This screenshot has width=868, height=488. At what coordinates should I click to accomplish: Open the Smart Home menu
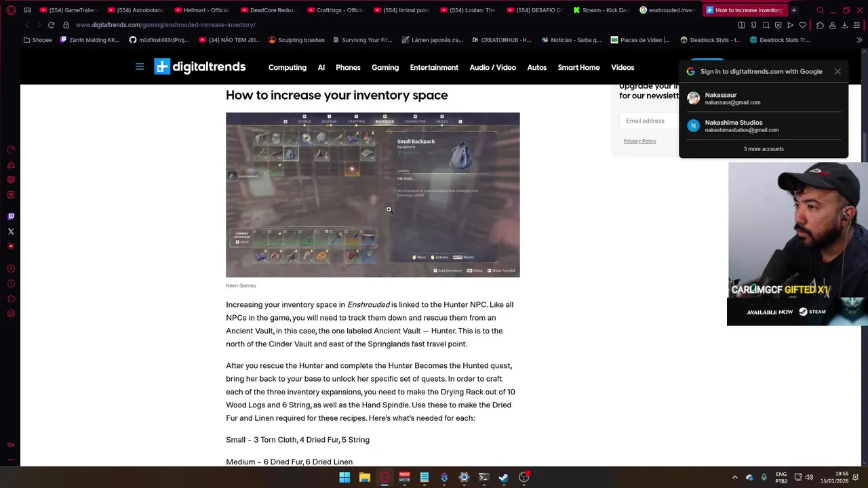coord(578,67)
